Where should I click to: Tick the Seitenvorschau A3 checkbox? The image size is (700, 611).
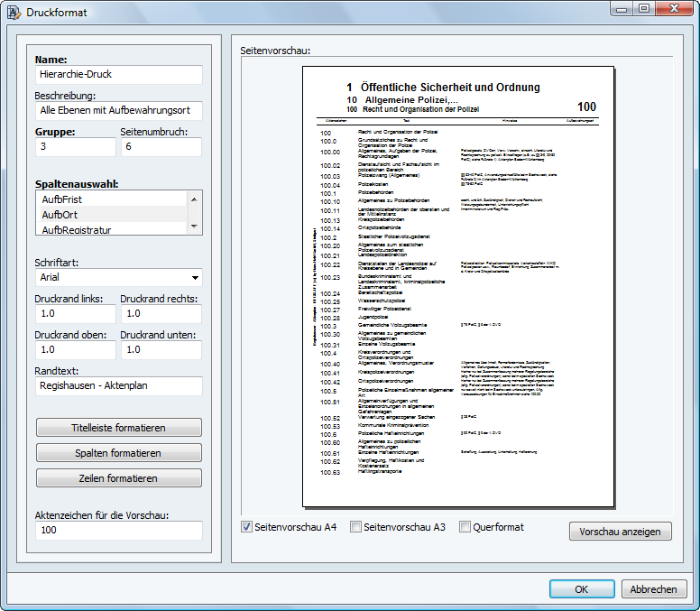pyautogui.click(x=356, y=527)
